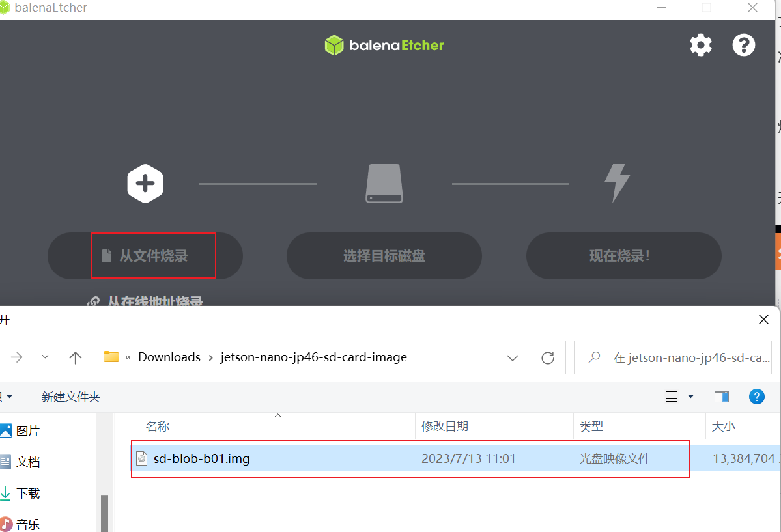Refresh the folder listing

548,357
